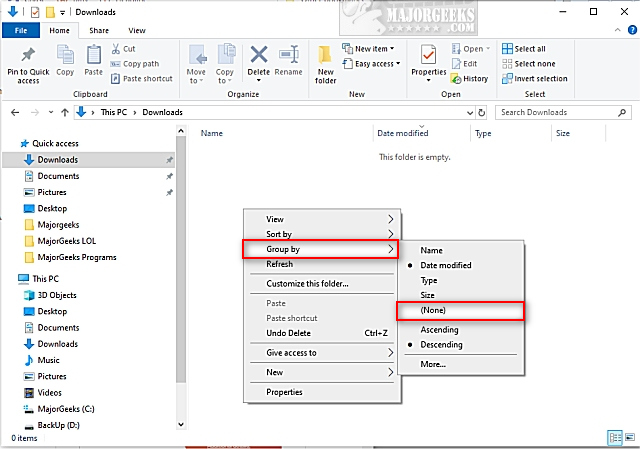The width and height of the screenshot is (640, 449).
Task: Collapse the This PC tree node
Action: 9,279
